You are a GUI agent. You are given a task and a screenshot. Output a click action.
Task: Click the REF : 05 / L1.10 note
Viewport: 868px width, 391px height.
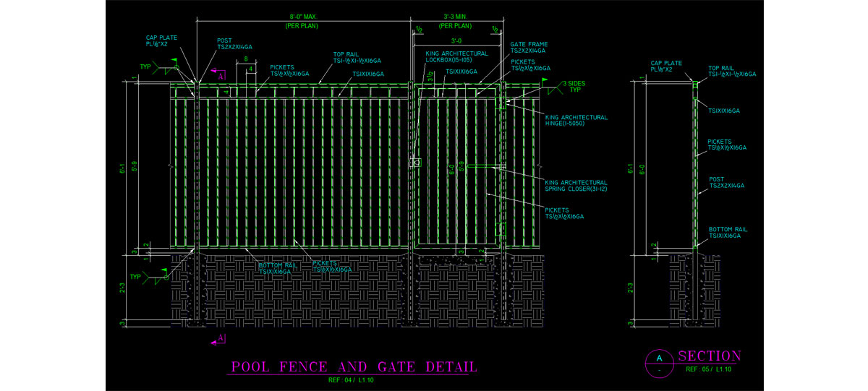pyautogui.click(x=710, y=369)
